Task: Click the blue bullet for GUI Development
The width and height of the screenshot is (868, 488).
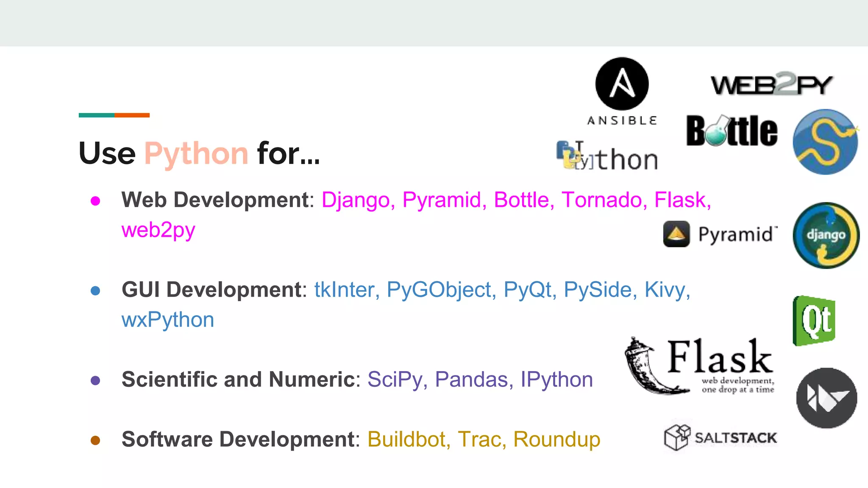Action: tap(95, 291)
